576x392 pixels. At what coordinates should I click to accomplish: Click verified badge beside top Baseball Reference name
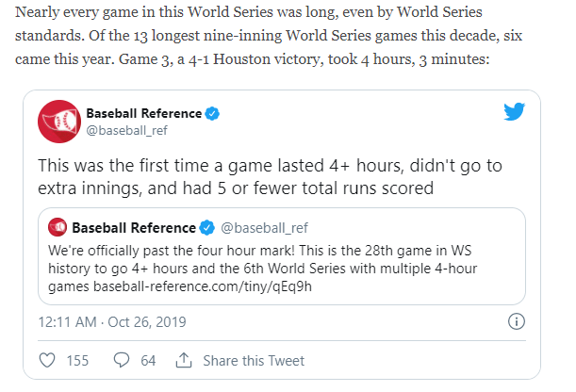pos(214,114)
